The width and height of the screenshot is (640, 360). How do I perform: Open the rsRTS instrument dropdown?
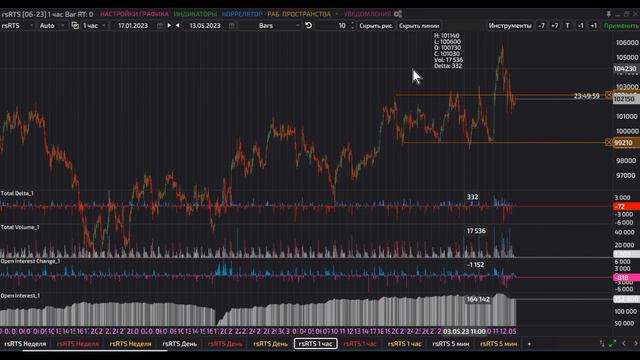click(x=17, y=25)
